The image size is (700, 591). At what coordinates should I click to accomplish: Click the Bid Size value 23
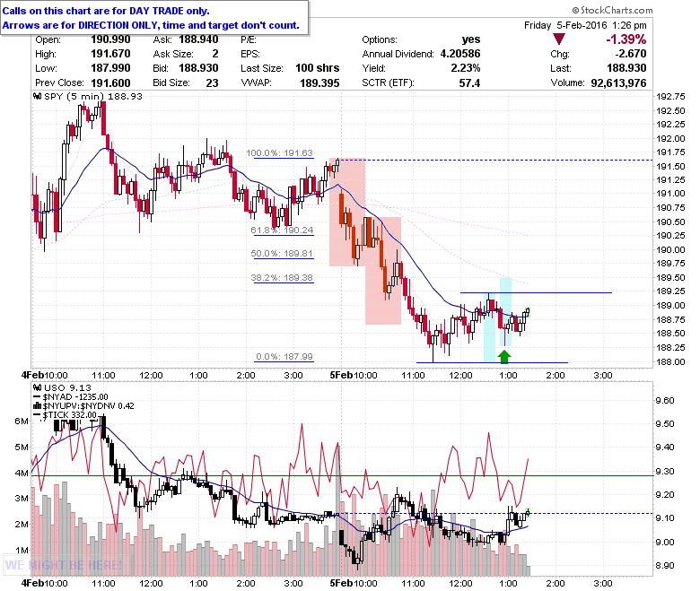[x=212, y=83]
